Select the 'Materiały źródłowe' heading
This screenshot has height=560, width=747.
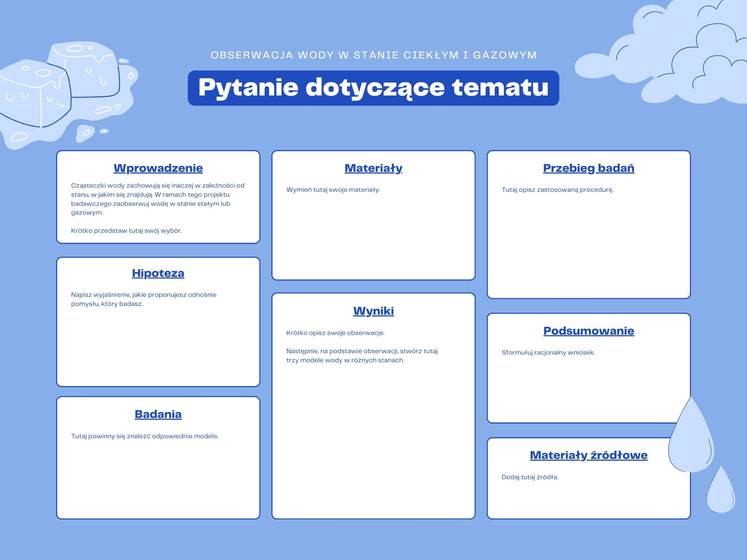[589, 455]
